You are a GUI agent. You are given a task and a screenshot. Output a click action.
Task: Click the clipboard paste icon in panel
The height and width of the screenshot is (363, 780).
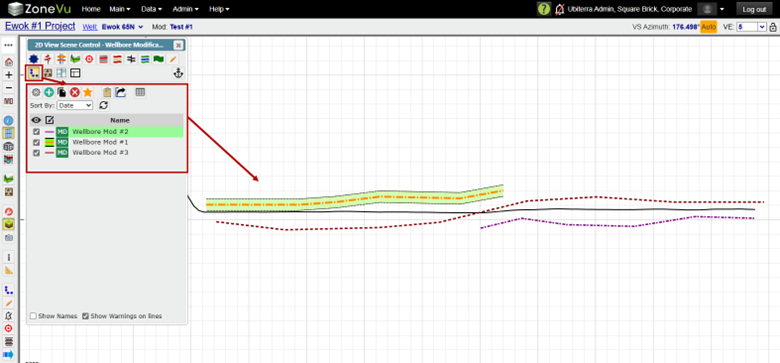[107, 92]
